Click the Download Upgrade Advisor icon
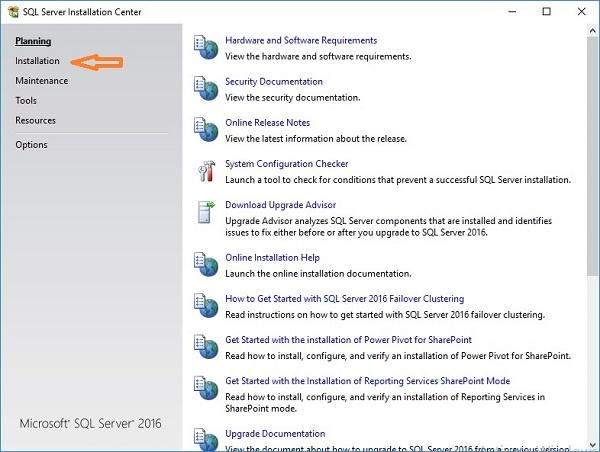The image size is (600, 452). click(206, 213)
